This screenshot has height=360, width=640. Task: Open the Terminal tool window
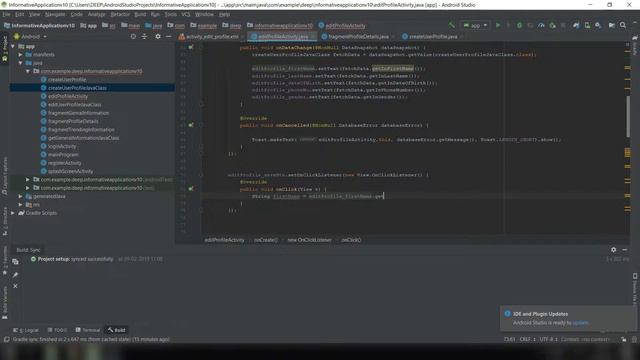coord(88,330)
